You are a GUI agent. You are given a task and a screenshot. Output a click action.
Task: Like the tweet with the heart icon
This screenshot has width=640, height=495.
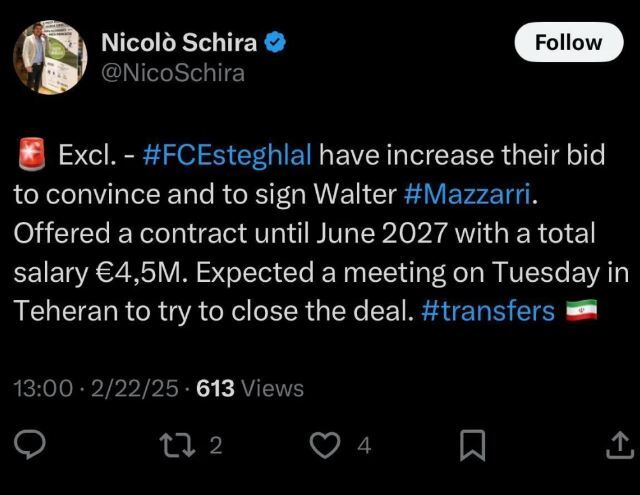(x=325, y=445)
